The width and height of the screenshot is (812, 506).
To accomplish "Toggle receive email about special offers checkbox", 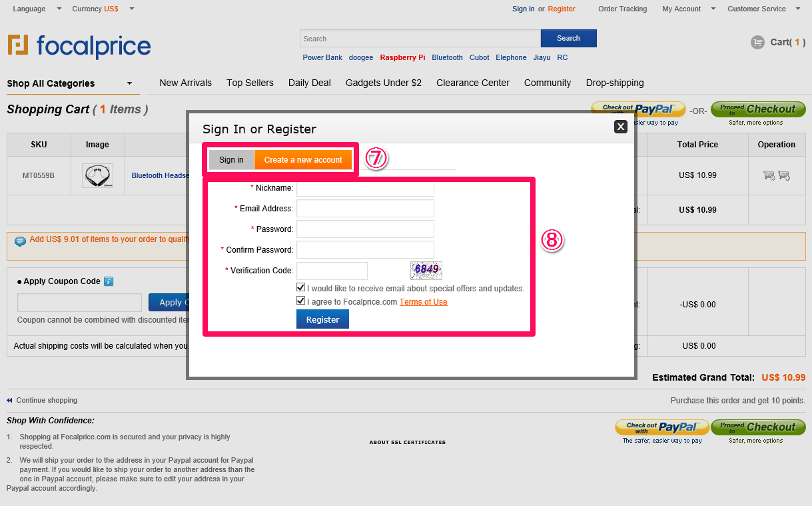I will (x=301, y=288).
